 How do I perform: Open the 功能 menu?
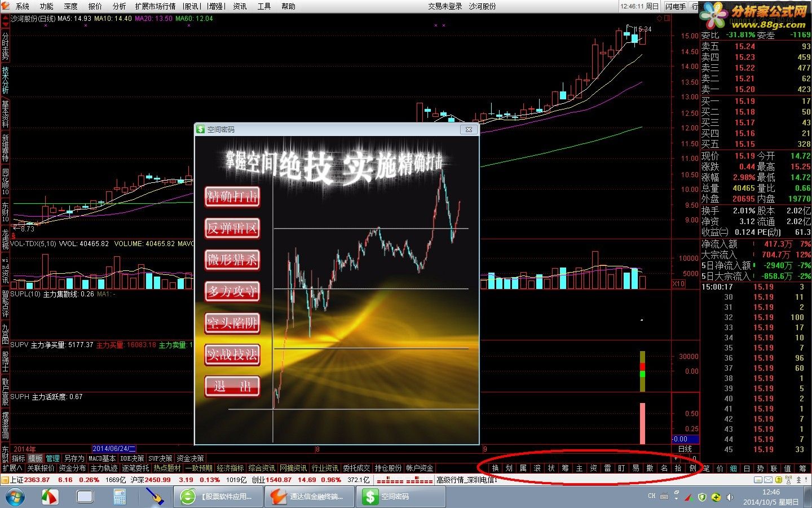tap(47, 6)
